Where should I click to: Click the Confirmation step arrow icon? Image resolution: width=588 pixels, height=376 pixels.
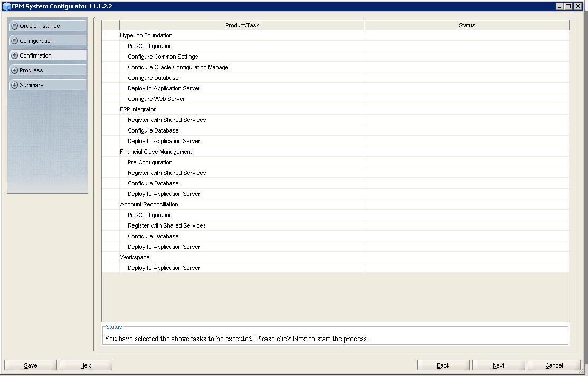[15, 55]
